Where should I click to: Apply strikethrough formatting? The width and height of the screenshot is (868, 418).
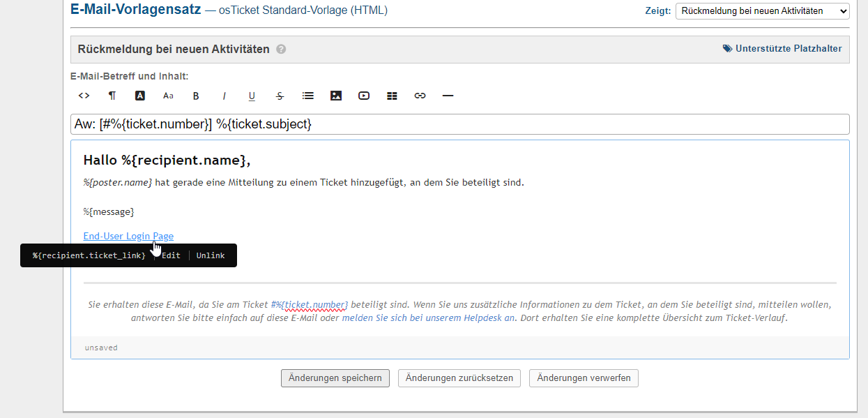280,96
